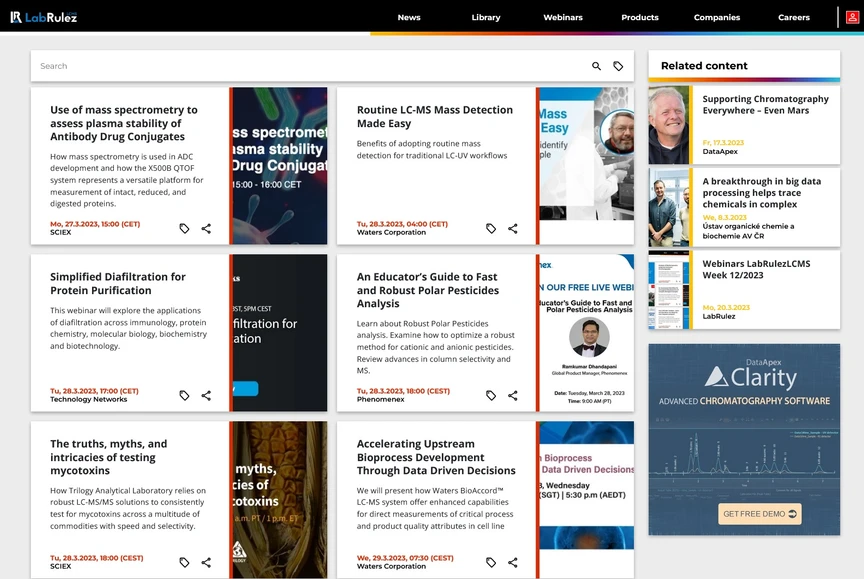Click 'Ústav organické chemie a biochemie' source
This screenshot has width=864, height=579.
pyautogui.click(x=748, y=231)
